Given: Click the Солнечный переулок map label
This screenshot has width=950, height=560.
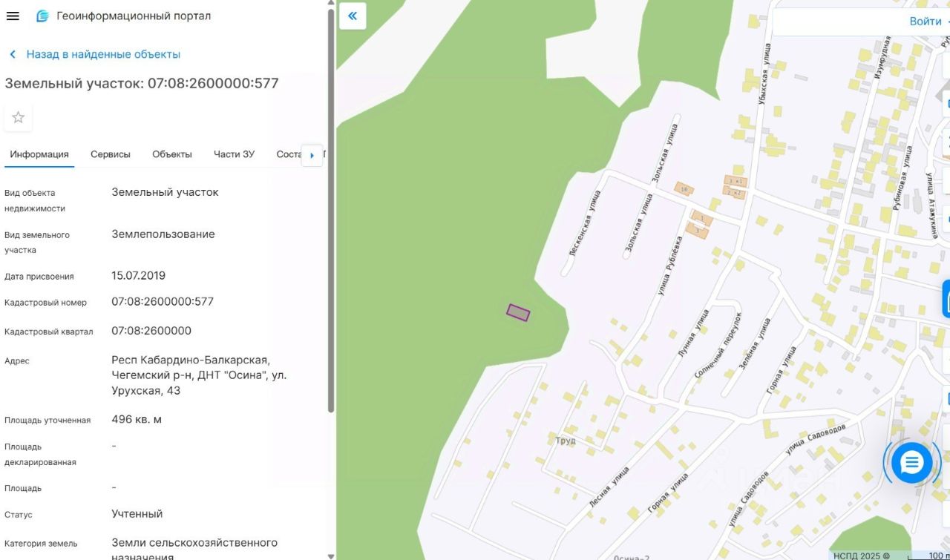Looking at the screenshot, I should [x=717, y=346].
